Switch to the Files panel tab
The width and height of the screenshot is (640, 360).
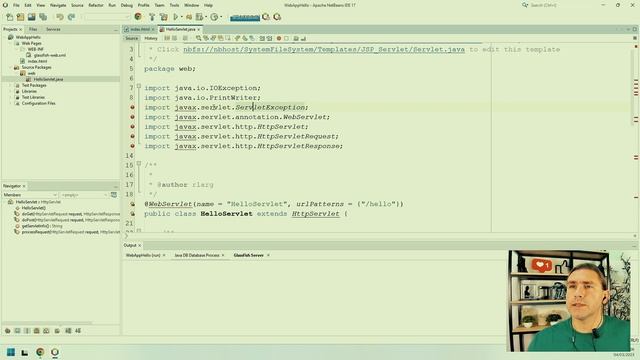[33, 29]
